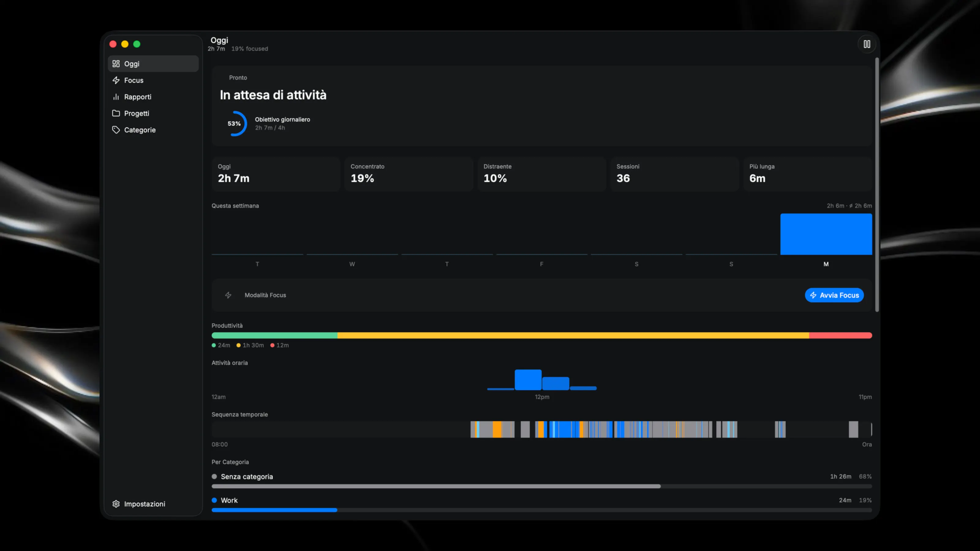Click the Oggi grid icon
Image resolution: width=980 pixels, height=551 pixels.
(116, 63)
